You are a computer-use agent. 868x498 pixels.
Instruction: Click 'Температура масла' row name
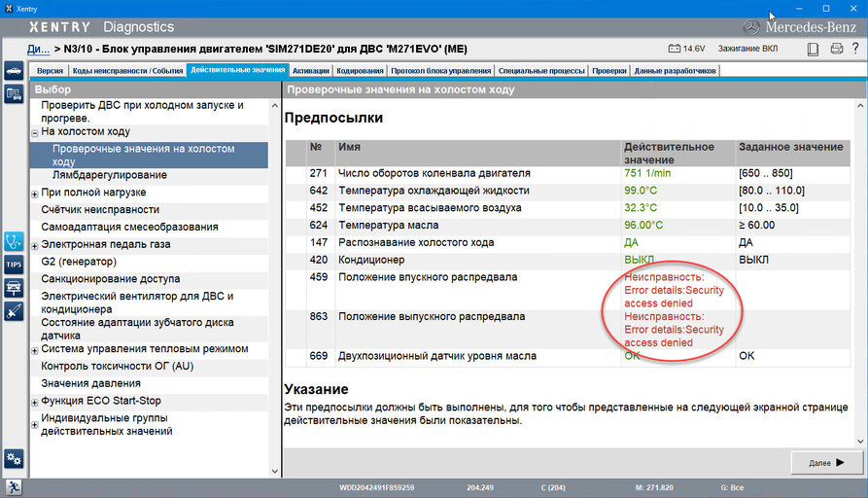click(x=389, y=226)
